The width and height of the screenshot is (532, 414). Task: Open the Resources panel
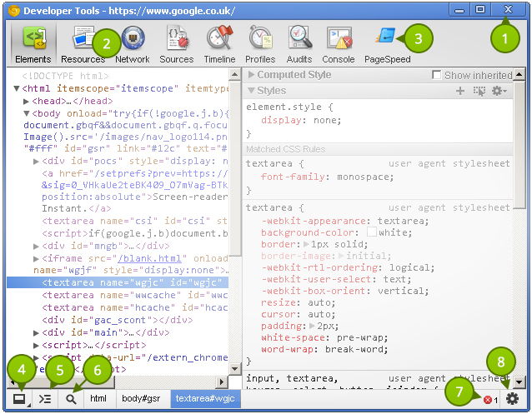click(83, 44)
